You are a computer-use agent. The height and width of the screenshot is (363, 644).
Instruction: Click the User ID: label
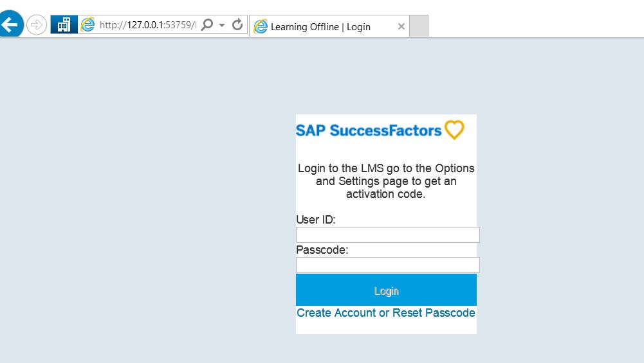pos(315,220)
